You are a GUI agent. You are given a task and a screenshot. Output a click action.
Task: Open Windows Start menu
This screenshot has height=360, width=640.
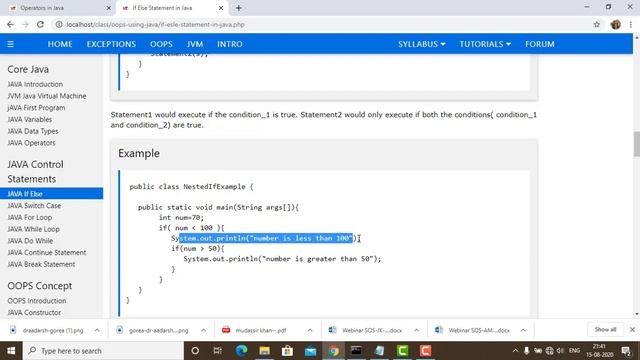(x=11, y=351)
